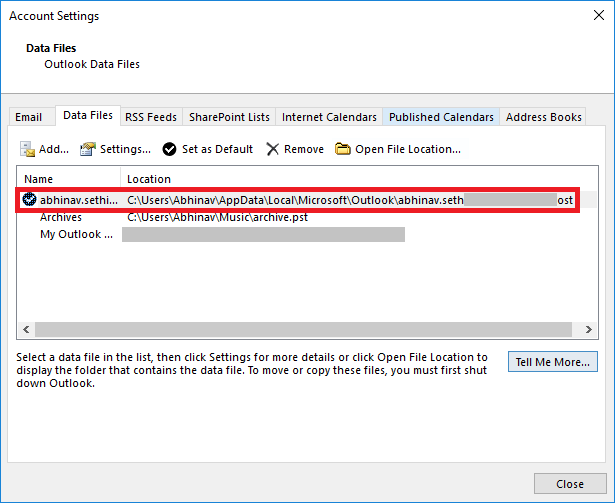Click the horizontal scrollbar thumb
This screenshot has height=503, width=615.
point(303,329)
